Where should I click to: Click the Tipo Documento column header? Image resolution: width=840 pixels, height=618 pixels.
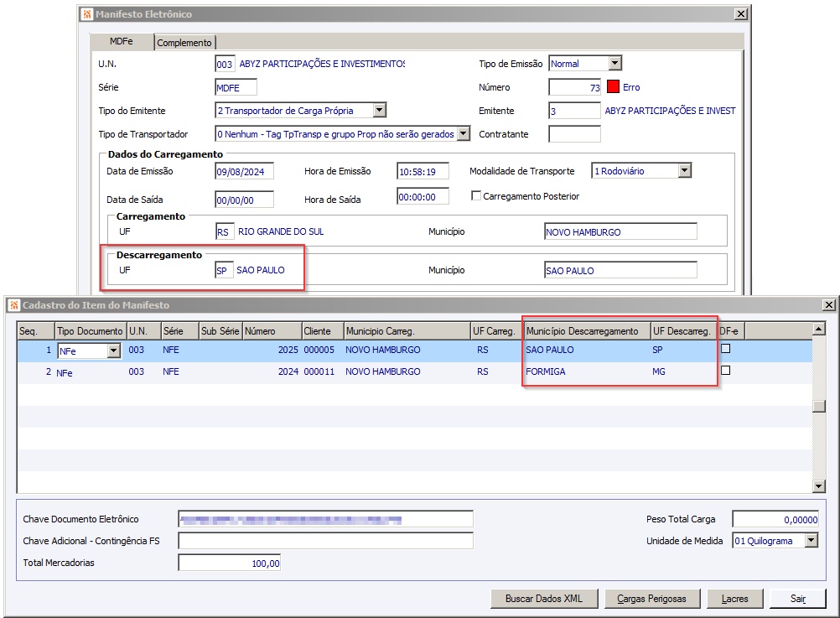click(x=91, y=331)
